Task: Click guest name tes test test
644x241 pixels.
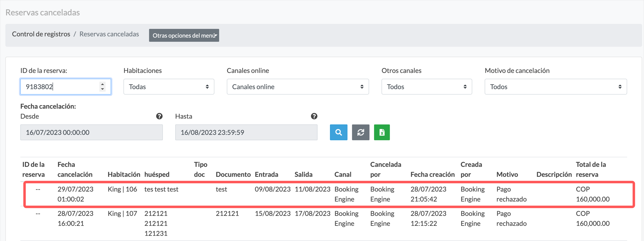Action: 161,189
